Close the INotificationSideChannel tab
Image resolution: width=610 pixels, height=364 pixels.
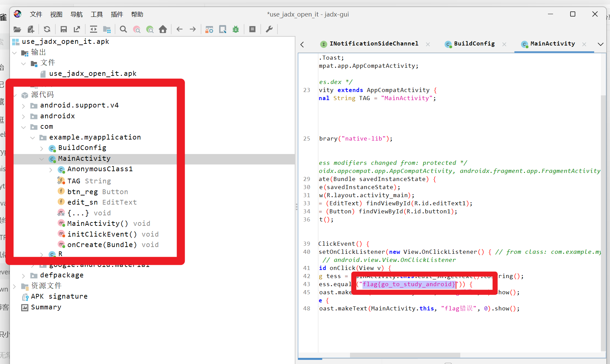coord(428,44)
